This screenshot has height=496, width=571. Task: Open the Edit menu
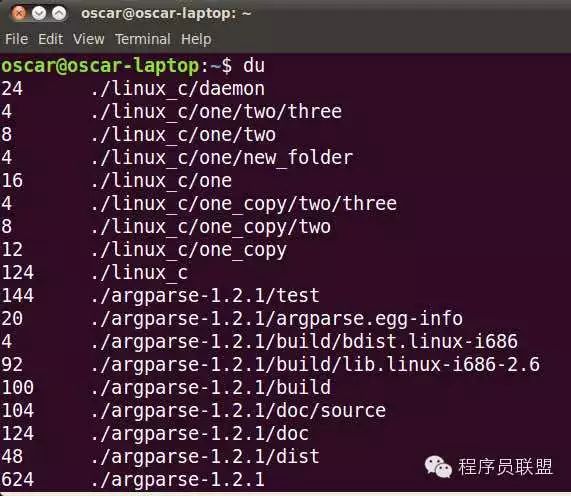pyautogui.click(x=51, y=39)
